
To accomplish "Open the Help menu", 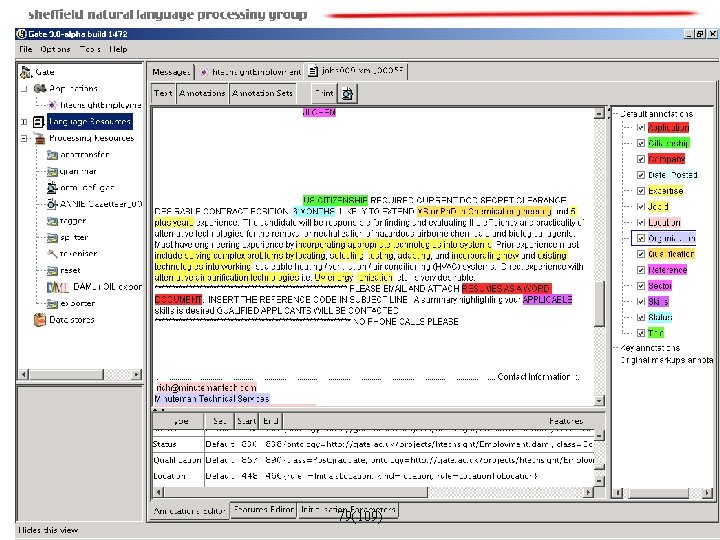I will pyautogui.click(x=118, y=49).
